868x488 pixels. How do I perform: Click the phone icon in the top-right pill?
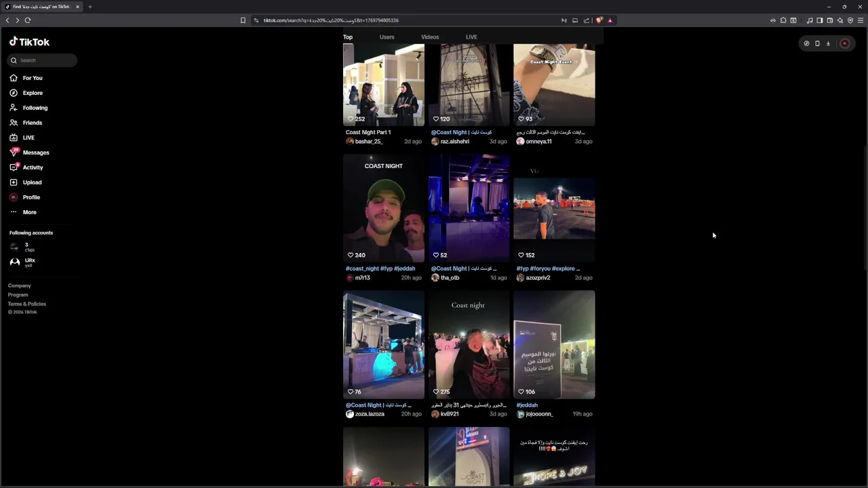coord(817,43)
